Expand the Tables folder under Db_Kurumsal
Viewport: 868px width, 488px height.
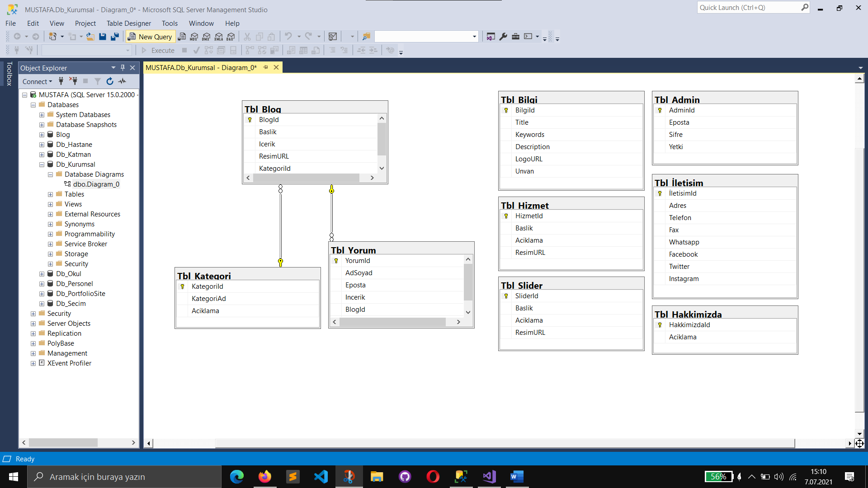[51, 194]
